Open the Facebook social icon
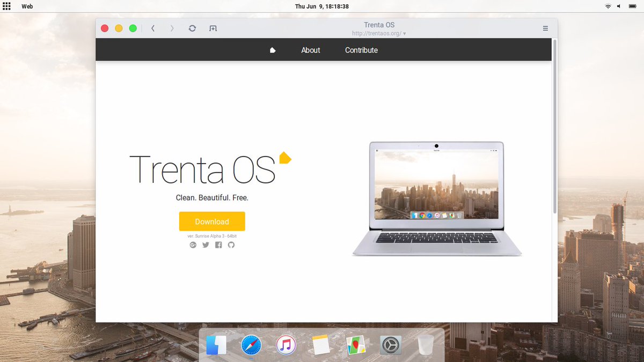Image resolution: width=644 pixels, height=362 pixels. pyautogui.click(x=218, y=245)
